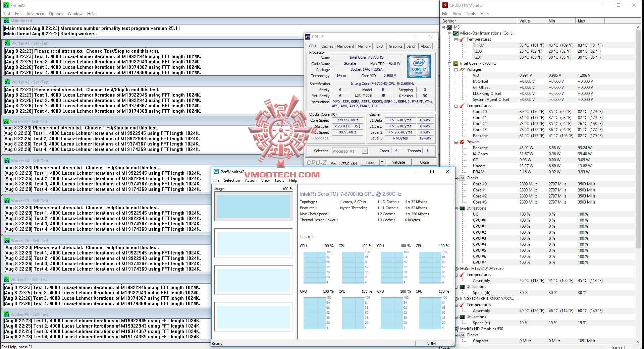Click the Worker #5 Self-Test window icon

pyautogui.click(x=7, y=200)
